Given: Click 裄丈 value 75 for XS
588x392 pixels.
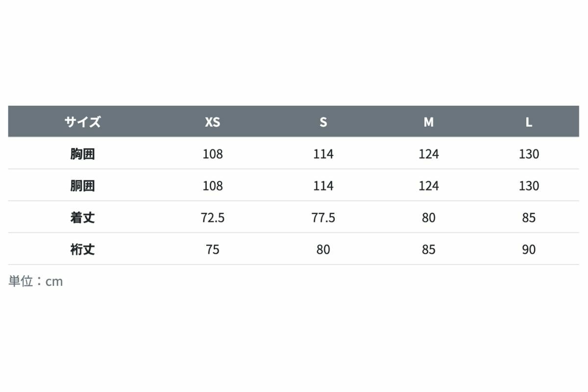Looking at the screenshot, I should pos(213,249).
